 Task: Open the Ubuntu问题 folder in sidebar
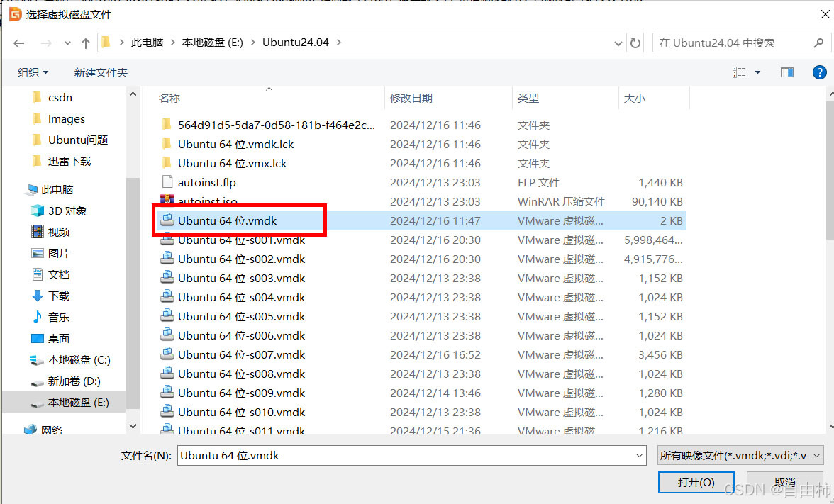pyautogui.click(x=78, y=140)
